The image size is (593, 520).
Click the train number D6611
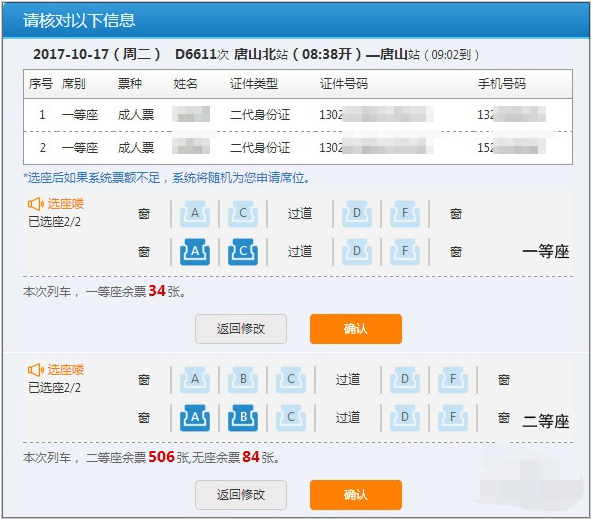[x=196, y=54]
